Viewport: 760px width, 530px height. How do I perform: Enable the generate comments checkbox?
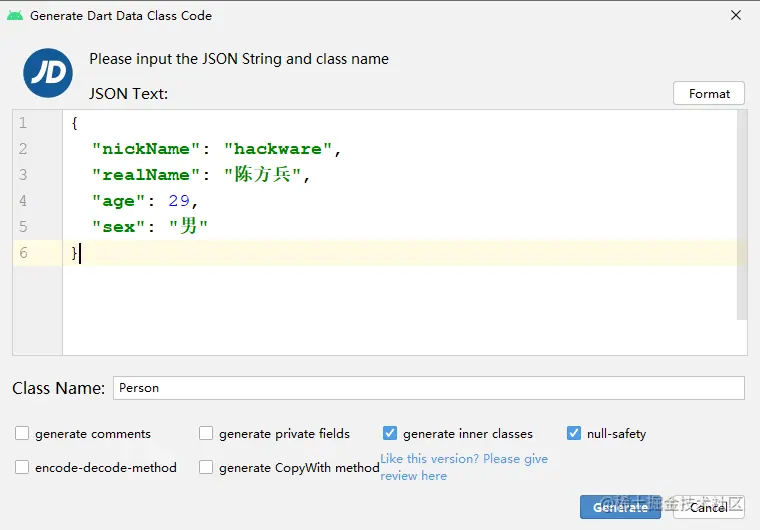pyautogui.click(x=22, y=433)
